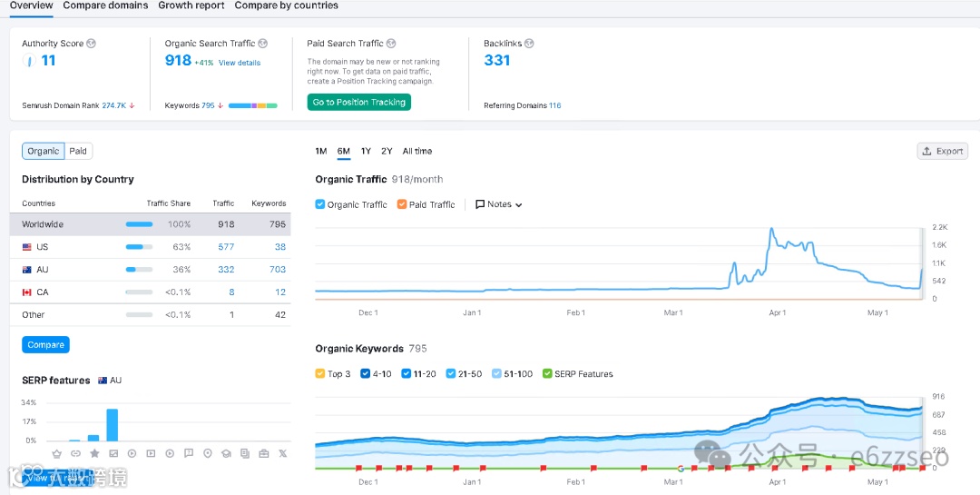Click Go to Position Tracking button
This screenshot has width=980, height=495.
click(358, 102)
